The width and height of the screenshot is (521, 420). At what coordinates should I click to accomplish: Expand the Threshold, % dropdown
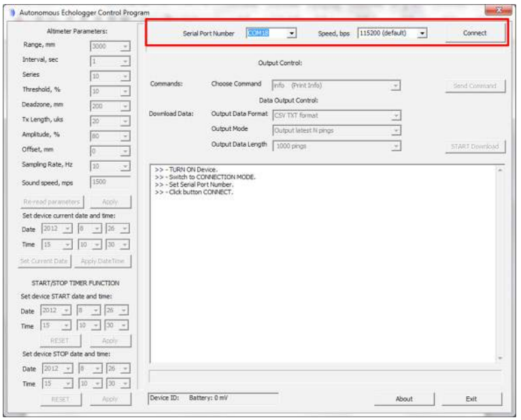click(125, 90)
